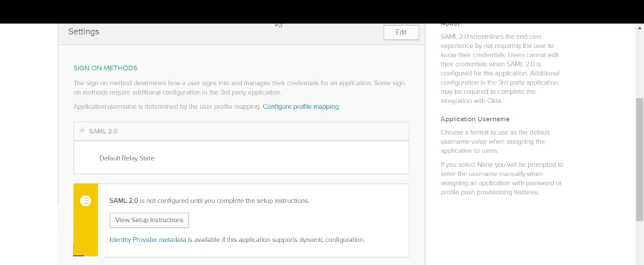Select the SAML 2.0 radio button
Viewport: 644px width, 265px height.
[x=82, y=130]
